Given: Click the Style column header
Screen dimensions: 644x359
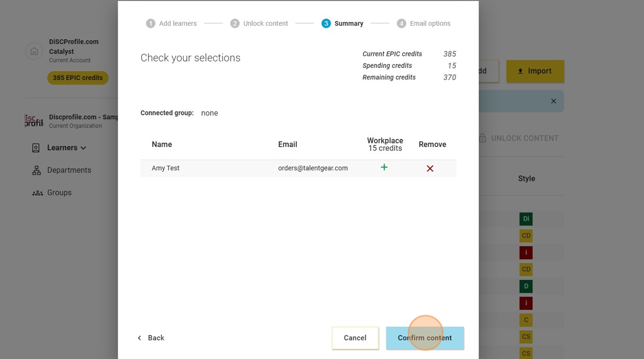Looking at the screenshot, I should [527, 179].
